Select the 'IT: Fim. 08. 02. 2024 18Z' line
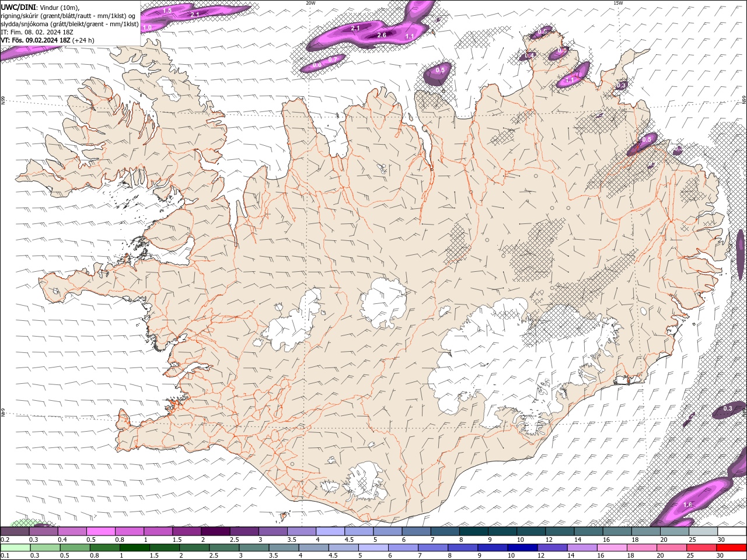The width and height of the screenshot is (747, 560). (37, 32)
